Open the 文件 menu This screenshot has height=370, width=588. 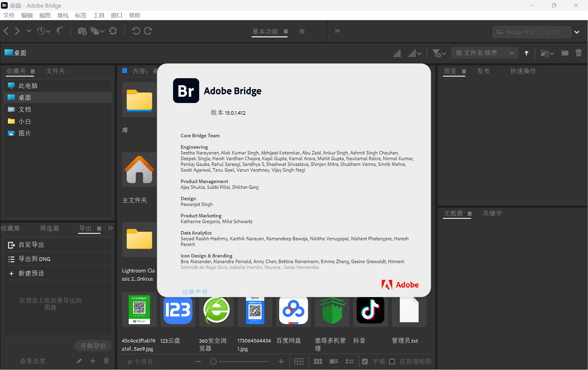[x=9, y=16]
